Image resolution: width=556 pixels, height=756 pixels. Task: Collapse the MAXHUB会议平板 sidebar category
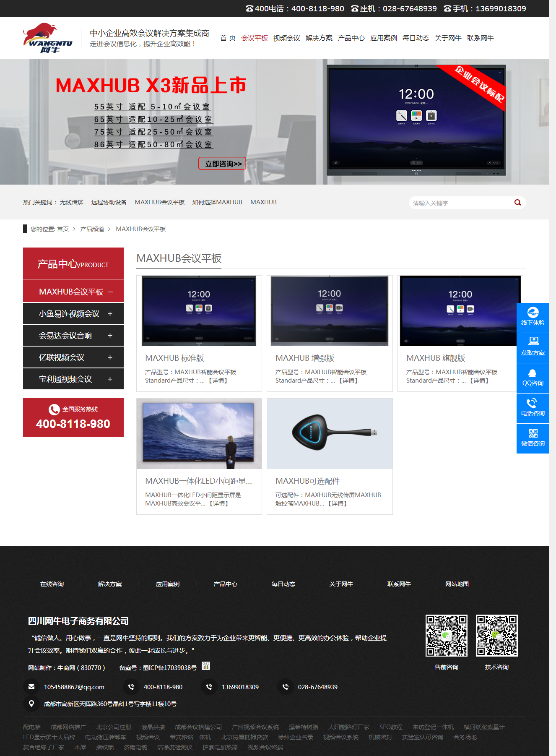111,292
